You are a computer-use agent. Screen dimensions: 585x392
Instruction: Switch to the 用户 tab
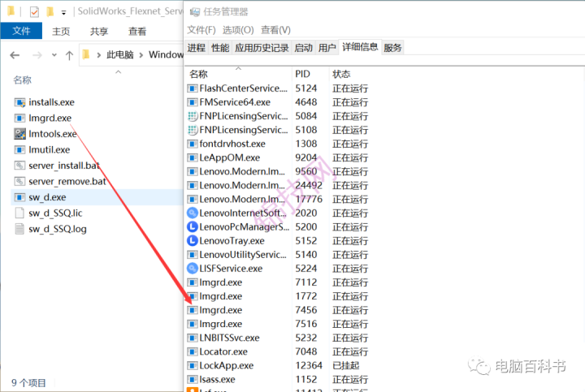click(327, 48)
